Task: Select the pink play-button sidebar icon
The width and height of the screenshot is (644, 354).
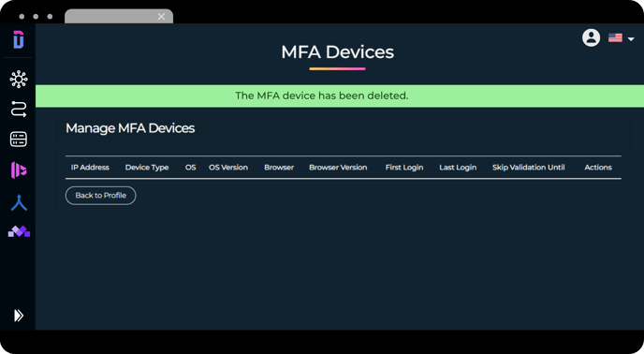Action: pyautogui.click(x=19, y=170)
